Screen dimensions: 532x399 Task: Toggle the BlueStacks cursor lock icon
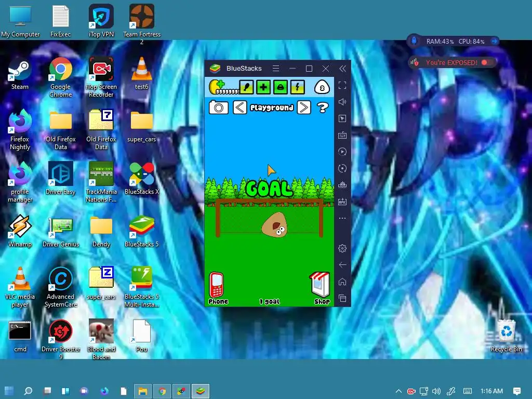click(x=342, y=118)
